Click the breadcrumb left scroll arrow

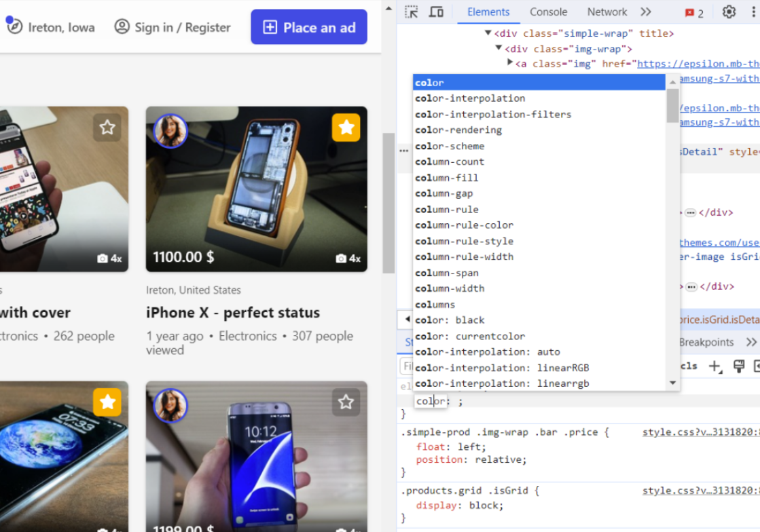(x=407, y=319)
